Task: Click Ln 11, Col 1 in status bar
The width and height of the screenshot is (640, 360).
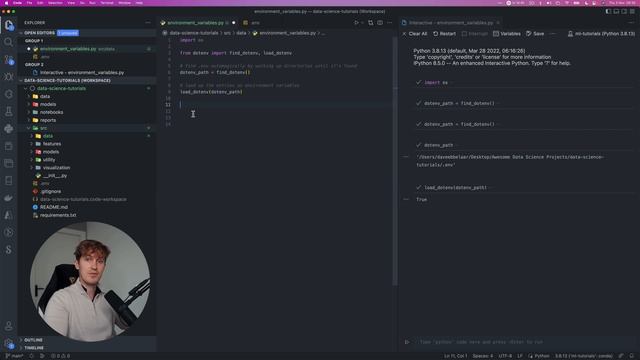Action: click(456, 356)
